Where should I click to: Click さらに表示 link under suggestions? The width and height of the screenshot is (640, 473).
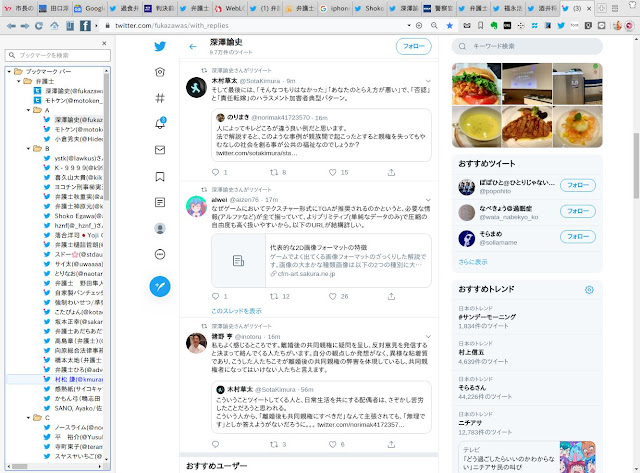[x=473, y=262]
